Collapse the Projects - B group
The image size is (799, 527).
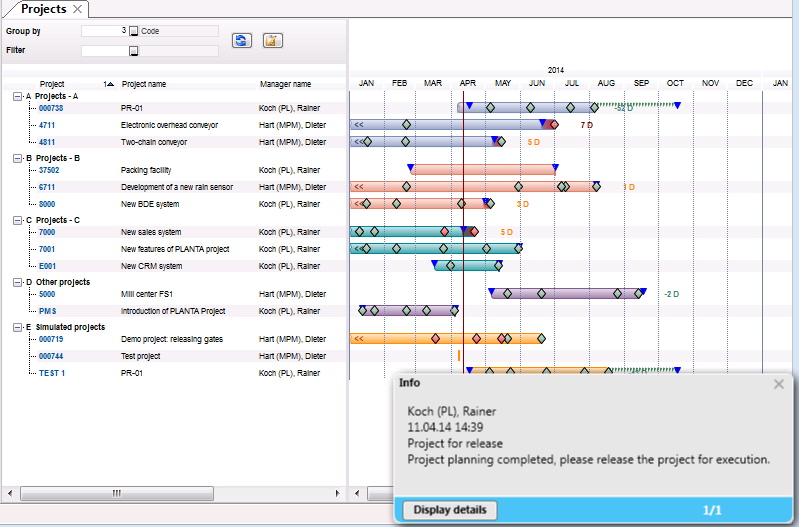click(x=17, y=159)
